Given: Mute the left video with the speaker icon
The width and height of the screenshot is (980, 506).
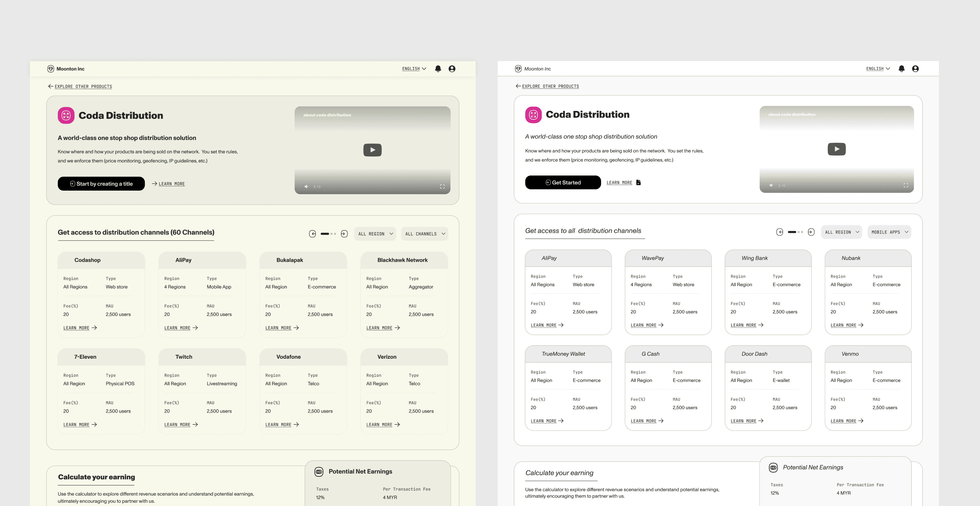Looking at the screenshot, I should click(x=306, y=187).
